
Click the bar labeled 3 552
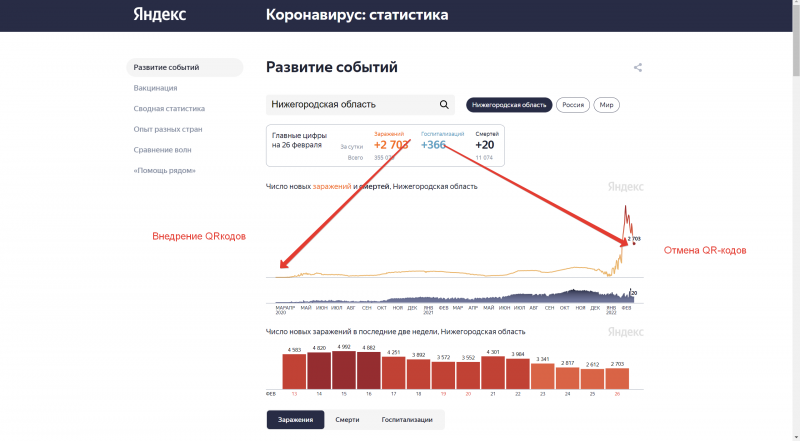(468, 376)
